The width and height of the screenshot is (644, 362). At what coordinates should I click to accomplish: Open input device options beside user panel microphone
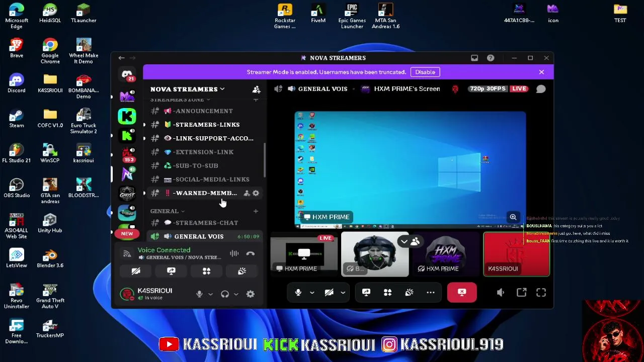pos(210,294)
